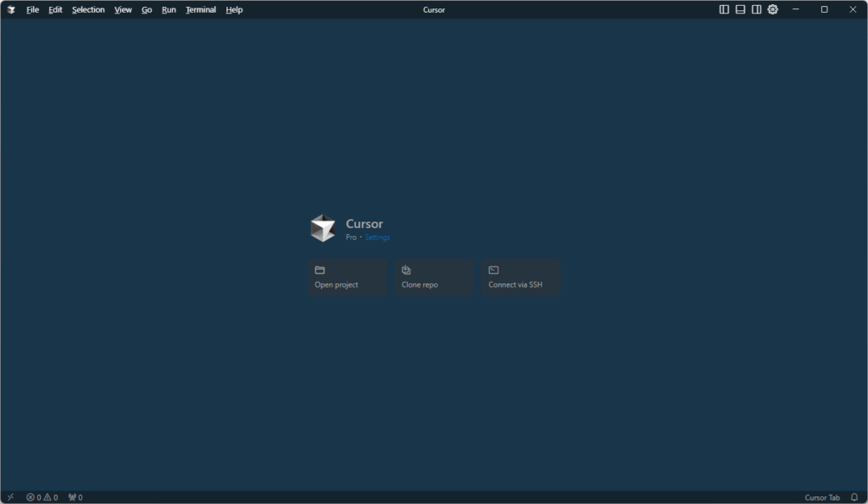The width and height of the screenshot is (868, 504).
Task: Click the Clone repo button
Action: click(x=434, y=277)
